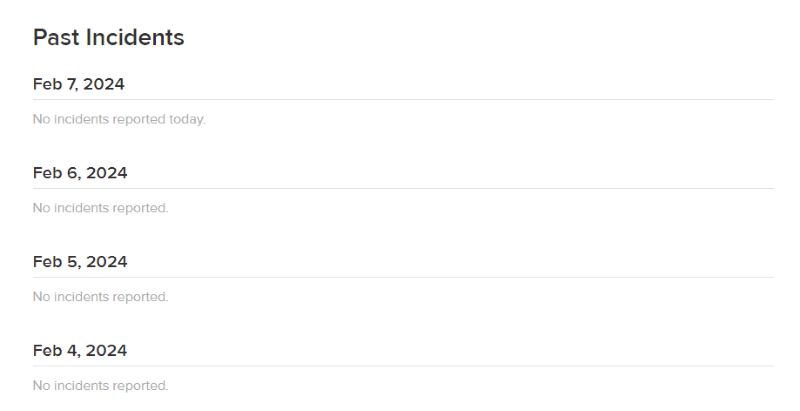Screen dimensions: 800x411
Task: Click 'No incidents reported.' under Feb 4
Action: coord(101,386)
